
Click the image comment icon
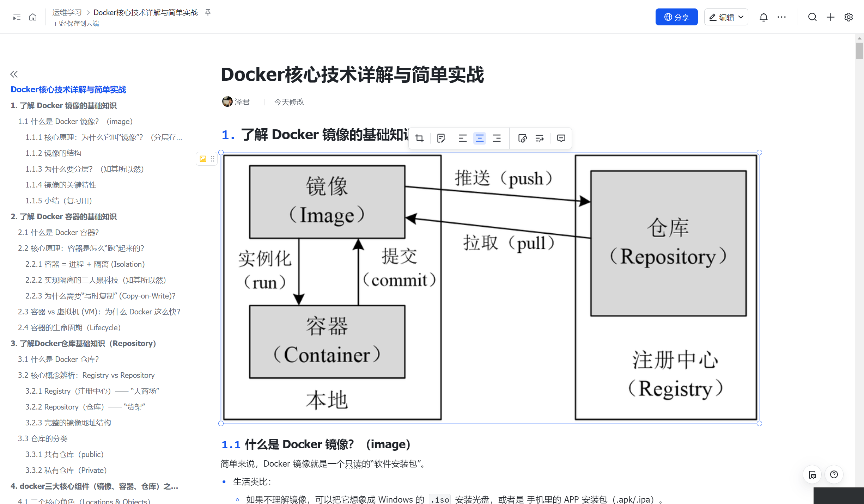click(x=561, y=138)
